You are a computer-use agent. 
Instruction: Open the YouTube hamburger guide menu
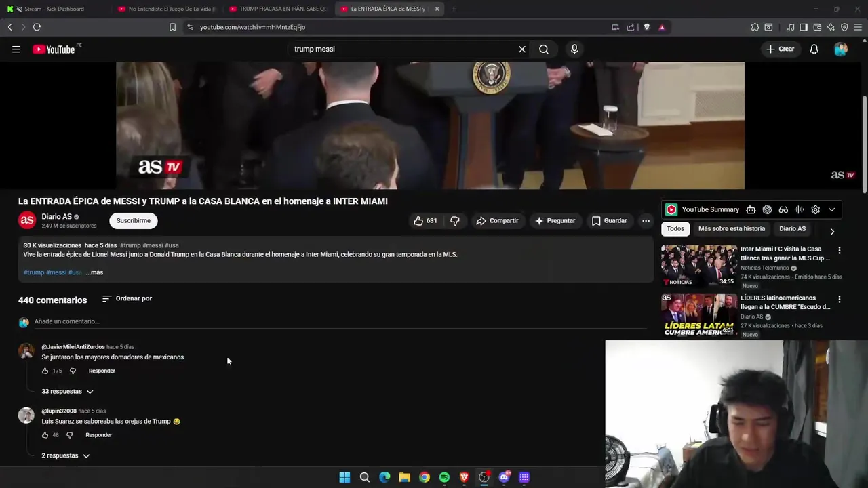16,49
